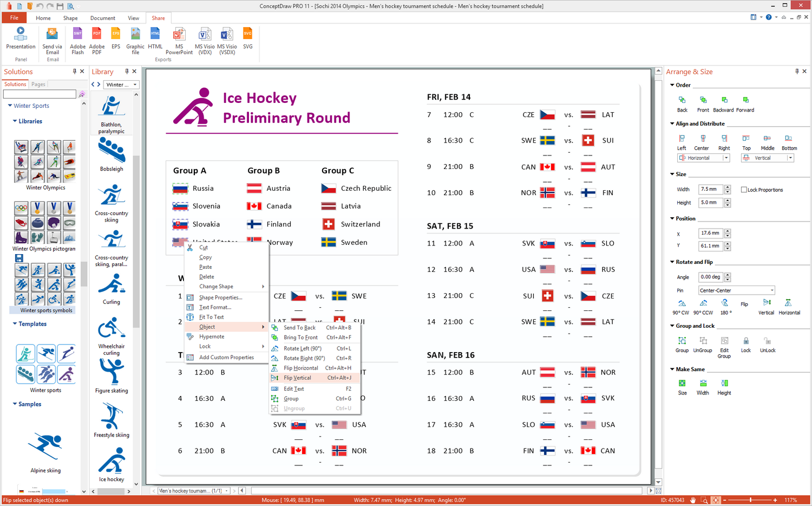Collapse Align and Distribute section
Viewport: 812px width, 506px height.
click(x=672, y=124)
